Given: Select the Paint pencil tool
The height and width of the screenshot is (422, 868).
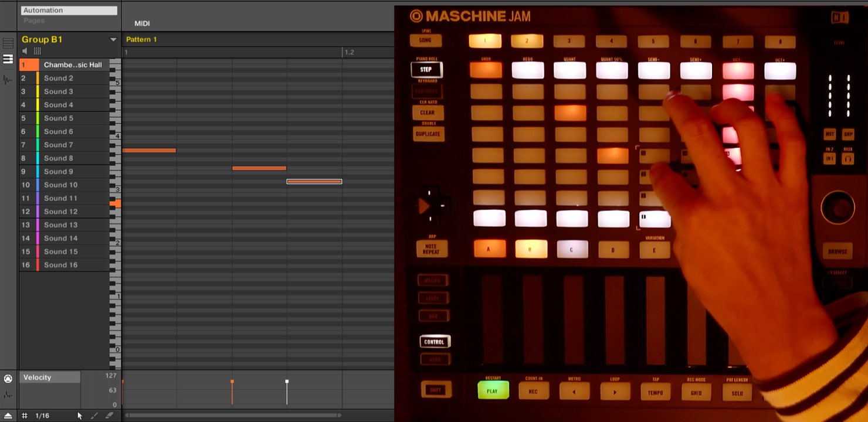Looking at the screenshot, I should (x=94, y=416).
